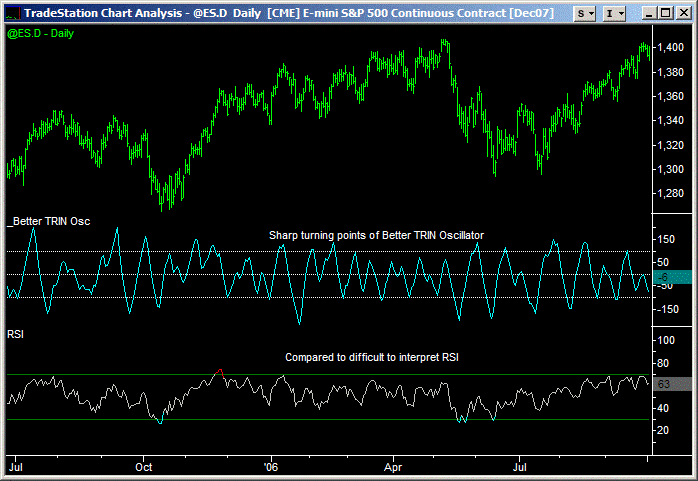Click the first Jul label on time axis
The image size is (698, 481).
click(16, 467)
